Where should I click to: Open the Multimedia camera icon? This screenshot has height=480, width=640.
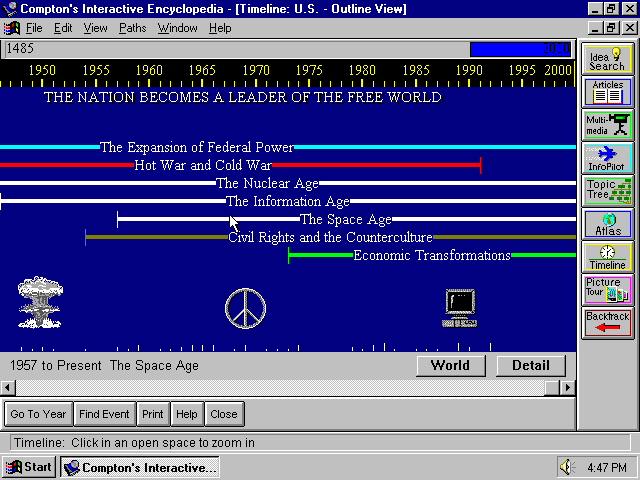pyautogui.click(x=607, y=125)
